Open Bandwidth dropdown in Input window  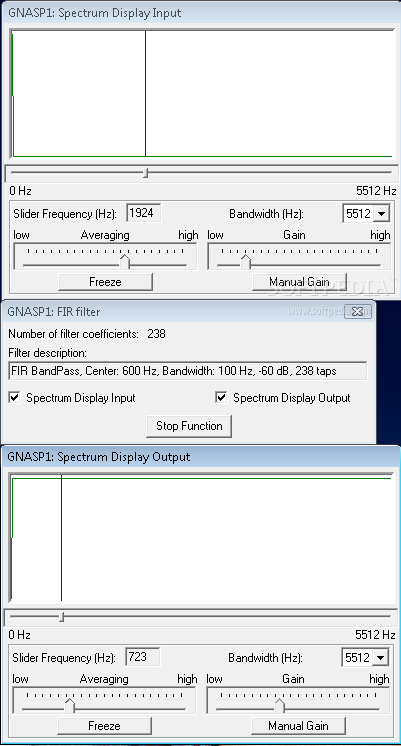[x=381, y=214]
